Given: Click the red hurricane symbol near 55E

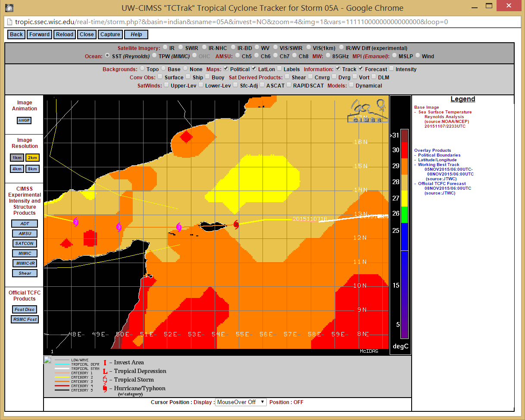Looking at the screenshot, I should tap(236, 224).
